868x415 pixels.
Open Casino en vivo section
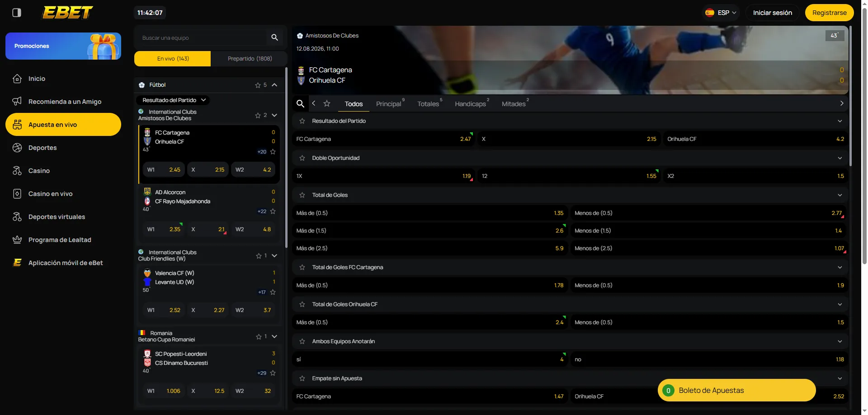click(63, 194)
